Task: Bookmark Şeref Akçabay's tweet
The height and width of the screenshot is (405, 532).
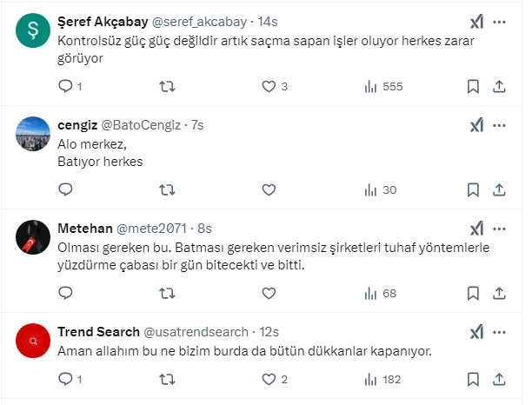Action: tap(474, 86)
